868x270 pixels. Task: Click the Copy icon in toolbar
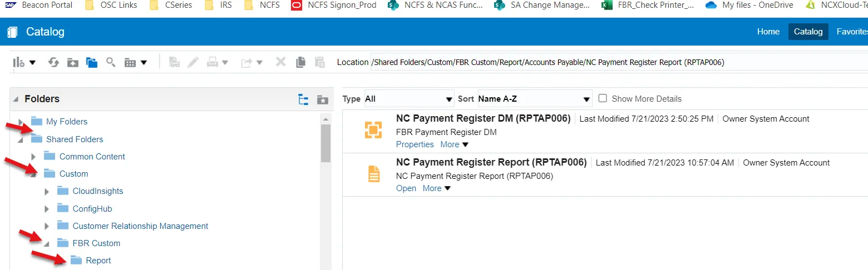300,62
